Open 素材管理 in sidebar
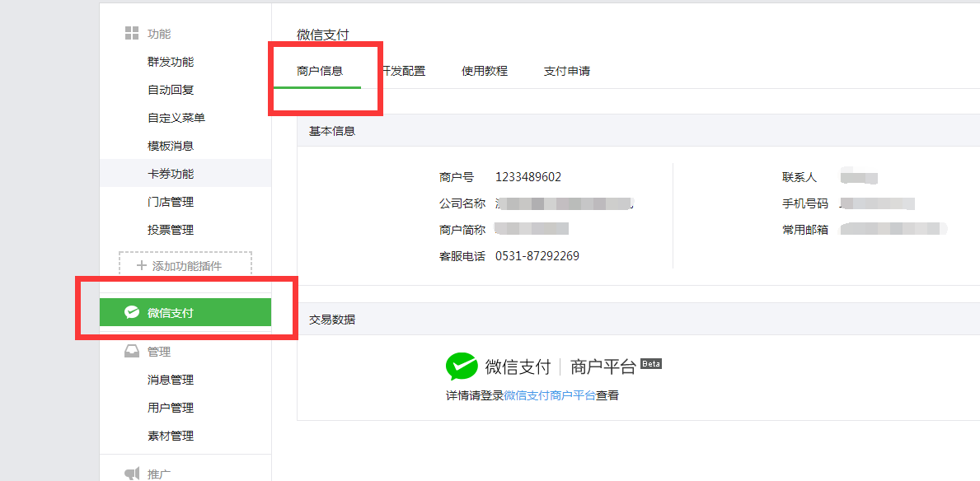 [x=171, y=436]
